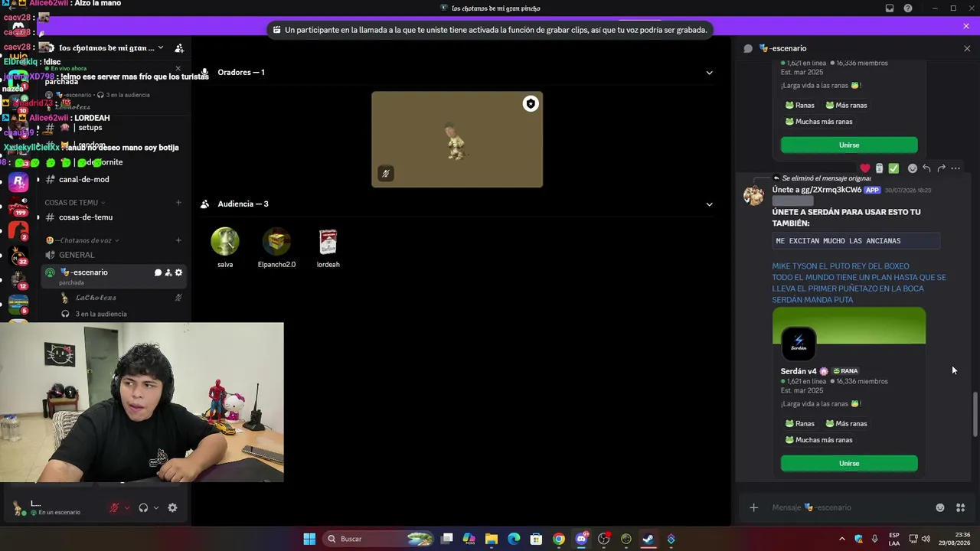The image size is (980, 551).
Task: Open the Únete a gg/2Xrmq3kCW6 app name
Action: click(817, 190)
